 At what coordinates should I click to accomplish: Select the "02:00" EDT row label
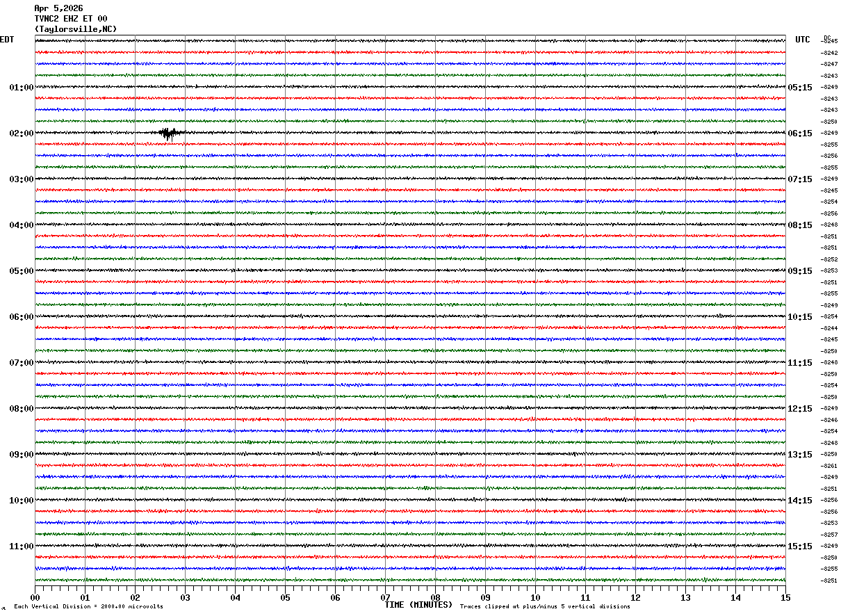coord(21,133)
